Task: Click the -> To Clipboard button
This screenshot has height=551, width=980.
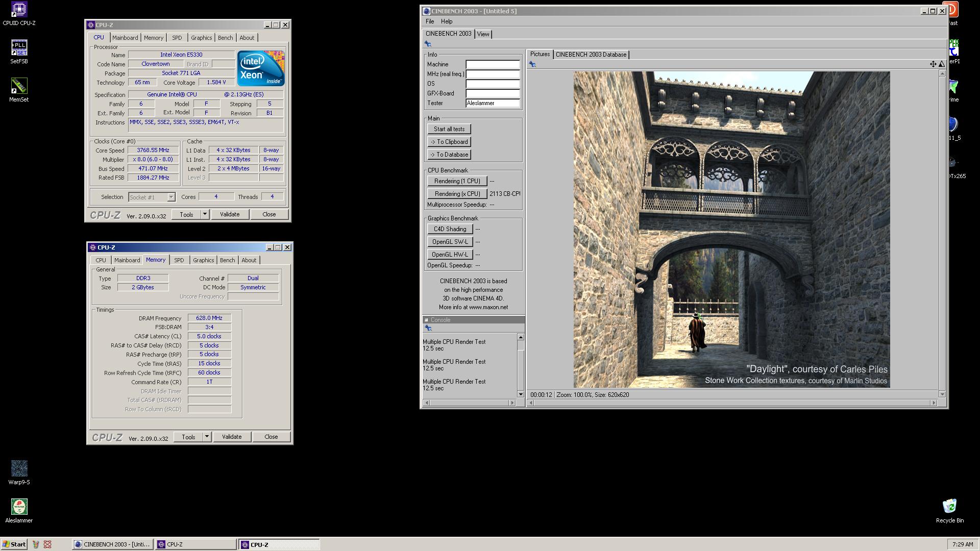Action: tap(449, 142)
